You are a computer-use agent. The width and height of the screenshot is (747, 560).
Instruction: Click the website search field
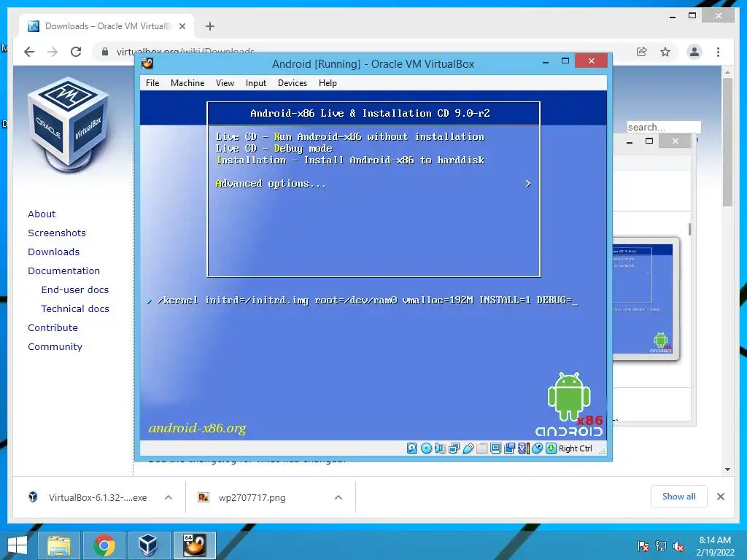tap(664, 127)
